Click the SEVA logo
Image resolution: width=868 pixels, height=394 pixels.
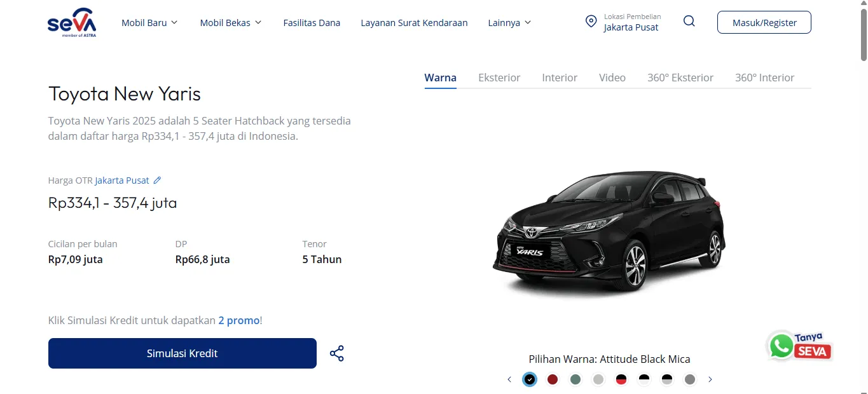tap(72, 22)
